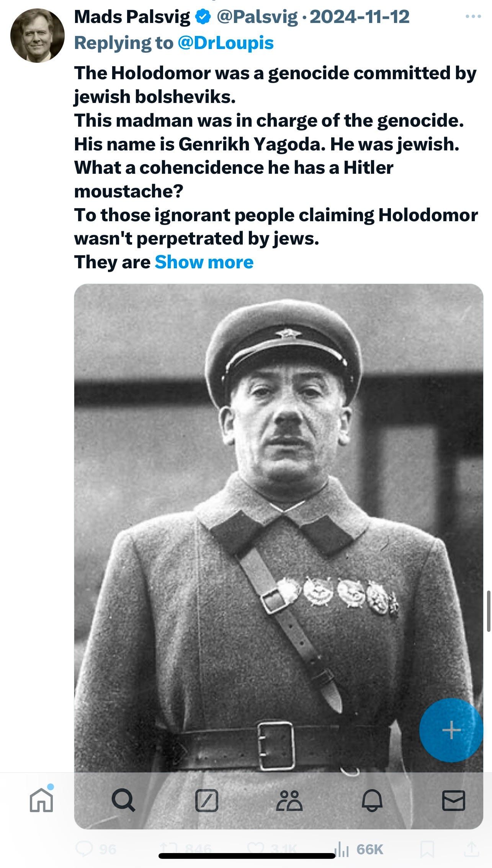Open the three-dot more options menu
Viewport: 492px width, 868px height.
[x=473, y=16]
